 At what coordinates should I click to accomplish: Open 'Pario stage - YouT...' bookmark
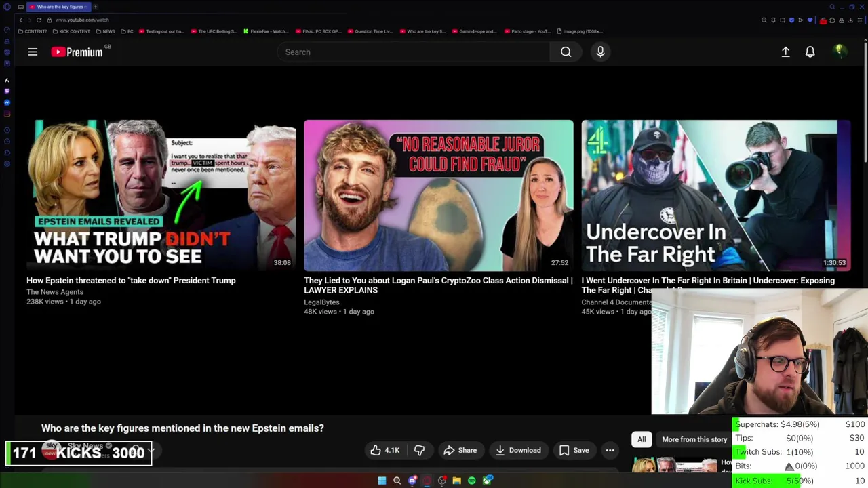[x=527, y=31]
